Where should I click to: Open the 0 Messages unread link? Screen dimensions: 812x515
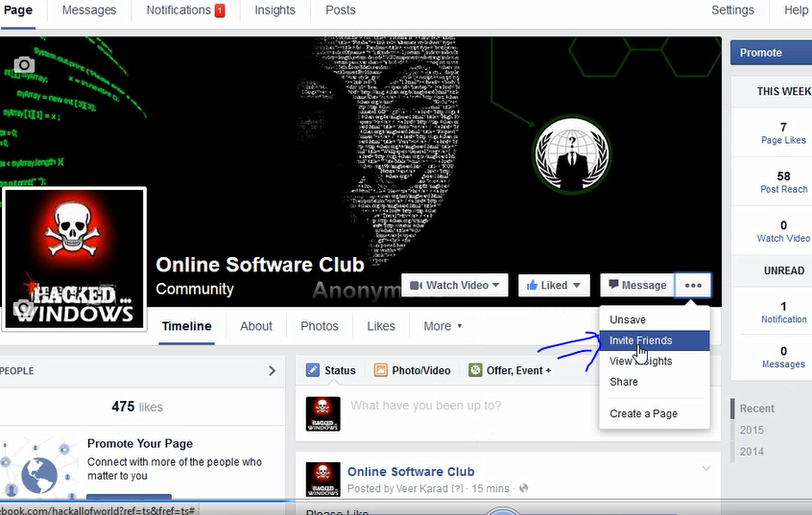click(x=783, y=357)
